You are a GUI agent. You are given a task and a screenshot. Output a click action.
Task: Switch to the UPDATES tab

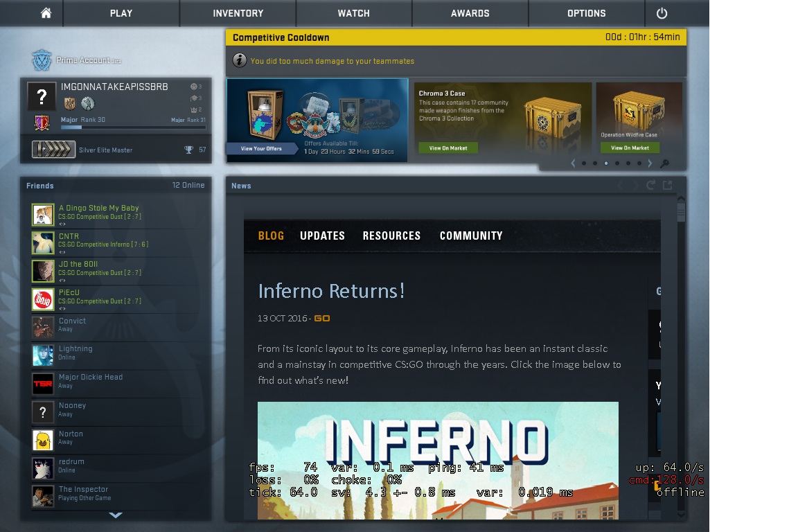coord(322,236)
